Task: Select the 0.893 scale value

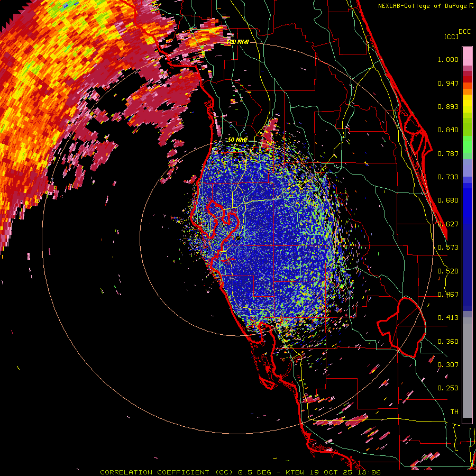Action: [448, 106]
